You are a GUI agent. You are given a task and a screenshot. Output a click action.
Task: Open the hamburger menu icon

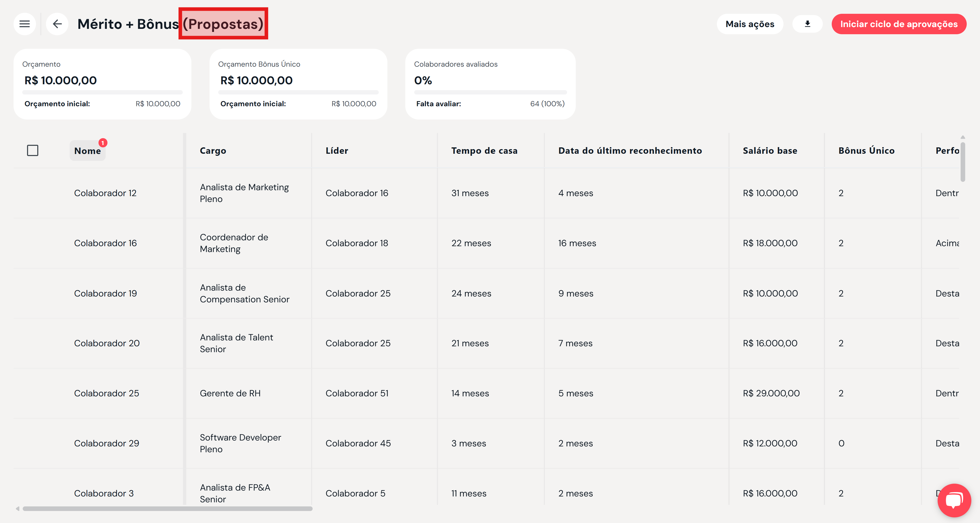tap(25, 24)
